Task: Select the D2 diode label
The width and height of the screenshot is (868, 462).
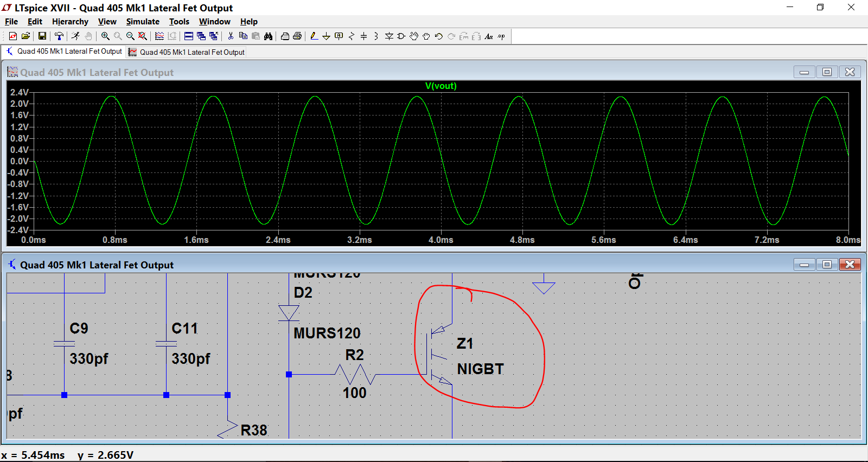Action: click(x=303, y=293)
